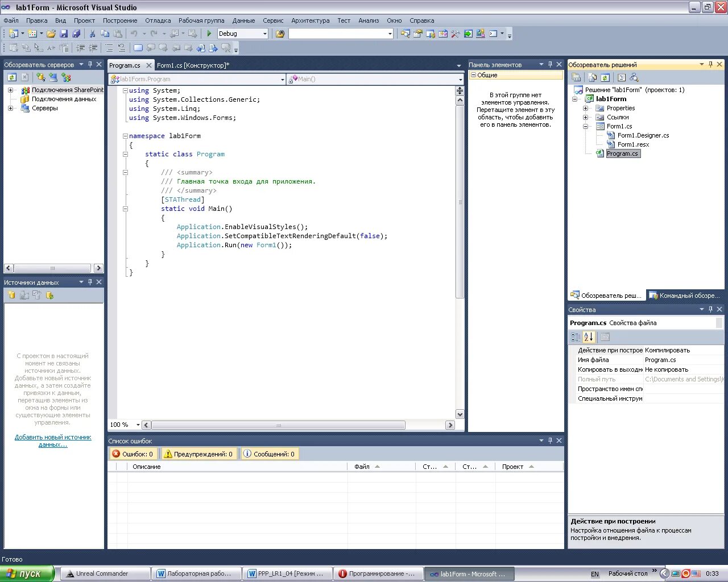Switch to Form1.cs [Конструктор] tab
The image size is (728, 582).
click(x=193, y=65)
